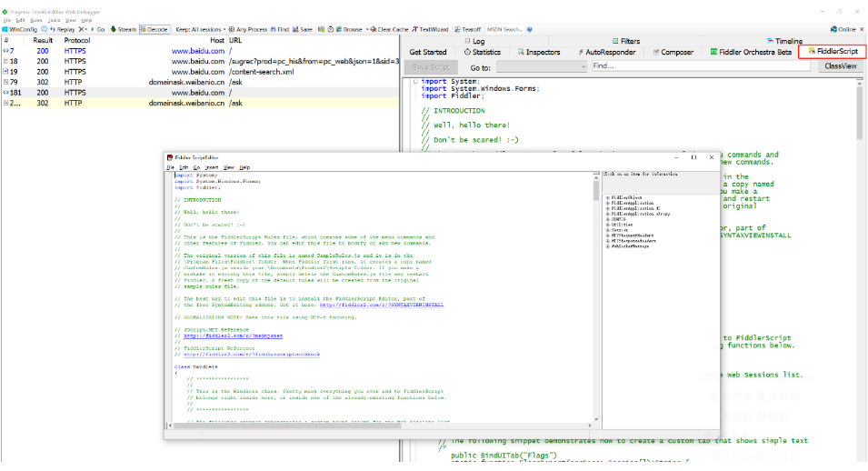Expand the Utilities tree node

point(608,225)
